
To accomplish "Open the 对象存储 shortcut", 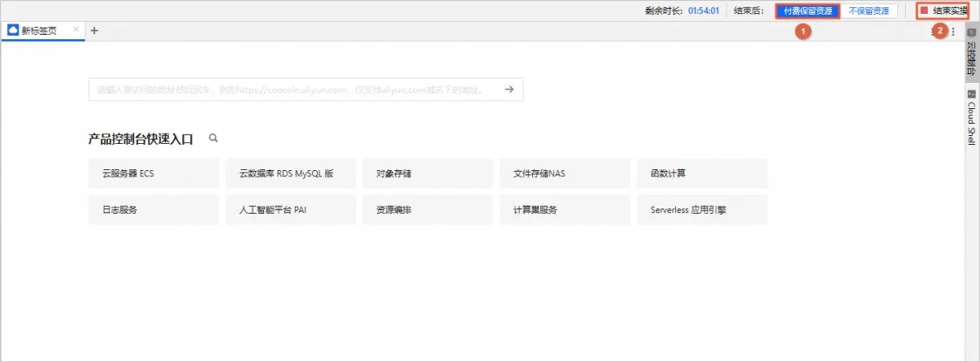I will click(427, 174).
